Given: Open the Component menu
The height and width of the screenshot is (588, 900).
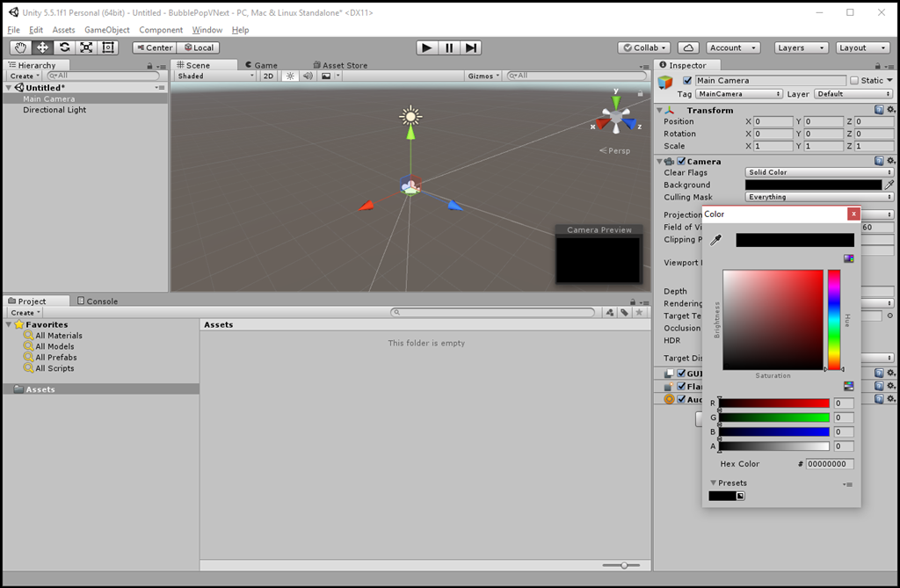Looking at the screenshot, I should (x=161, y=30).
